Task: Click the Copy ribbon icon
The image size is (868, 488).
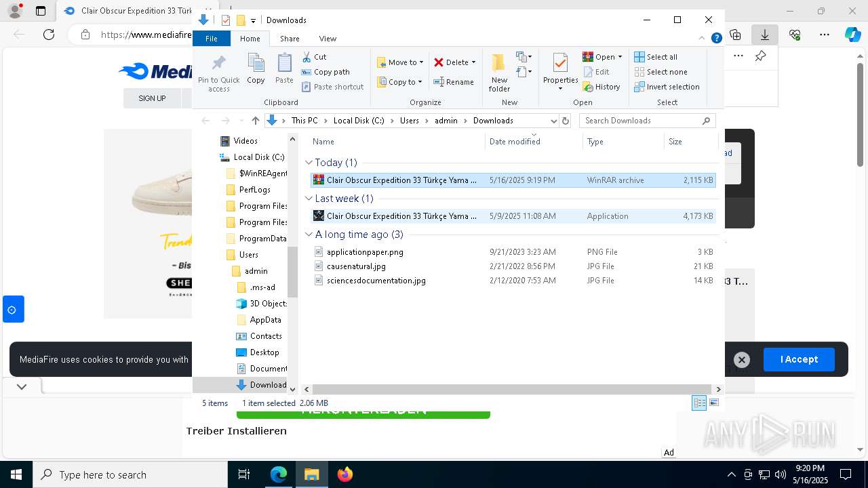Action: point(256,63)
